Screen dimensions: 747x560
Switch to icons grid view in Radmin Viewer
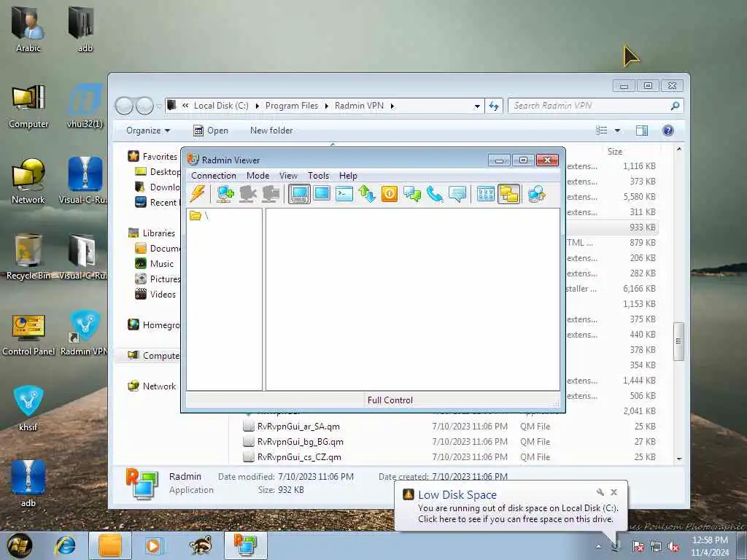(x=485, y=194)
